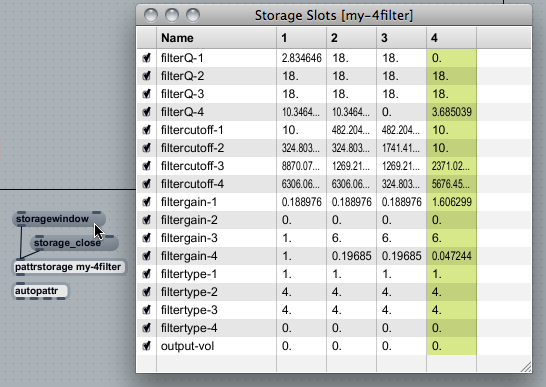Select slot 1 column header
Screen dimensions: 546x387
tap(302, 38)
